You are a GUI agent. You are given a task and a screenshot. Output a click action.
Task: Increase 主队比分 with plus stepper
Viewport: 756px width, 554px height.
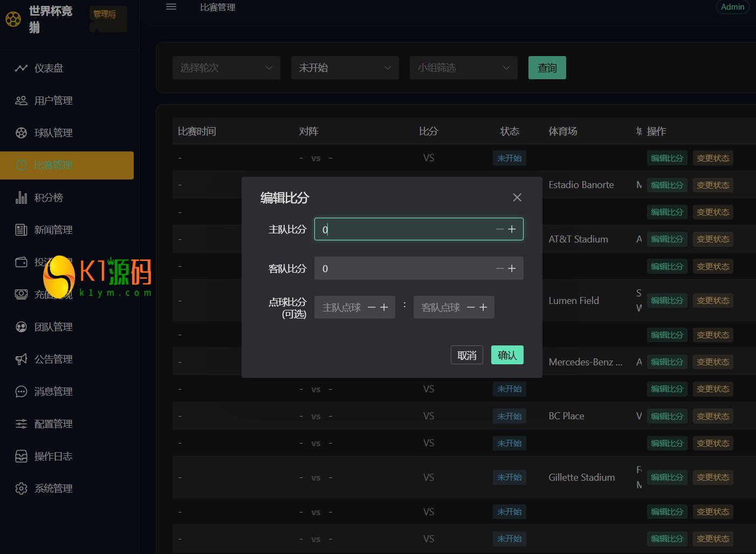point(512,229)
